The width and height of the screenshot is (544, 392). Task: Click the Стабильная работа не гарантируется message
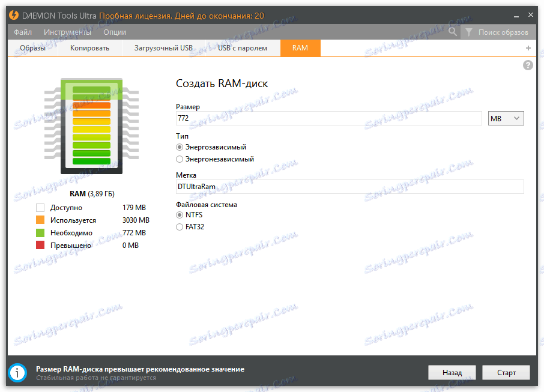pyautogui.click(x=96, y=378)
